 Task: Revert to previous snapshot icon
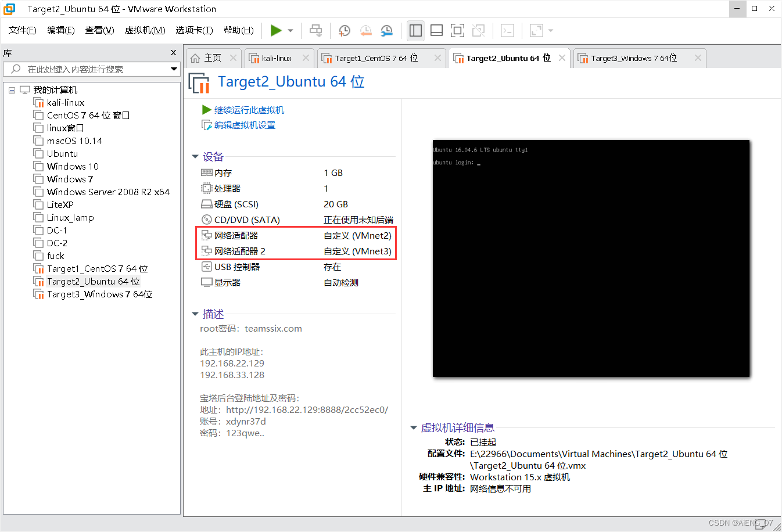tap(365, 30)
